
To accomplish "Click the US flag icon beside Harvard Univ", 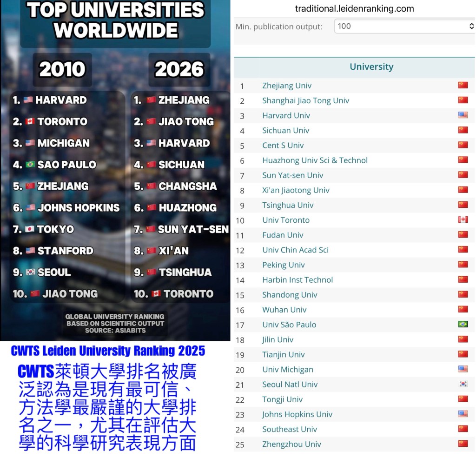I will pyautogui.click(x=463, y=115).
